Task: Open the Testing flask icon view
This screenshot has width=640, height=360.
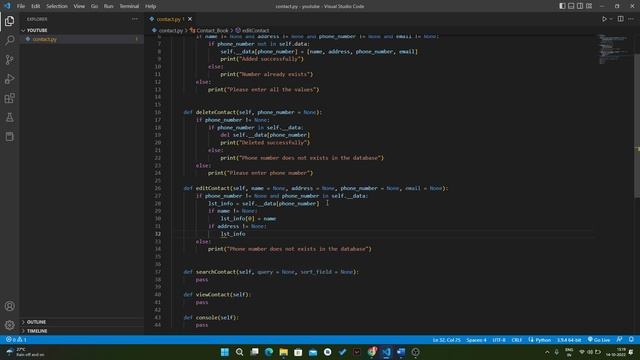Action: coord(10,117)
